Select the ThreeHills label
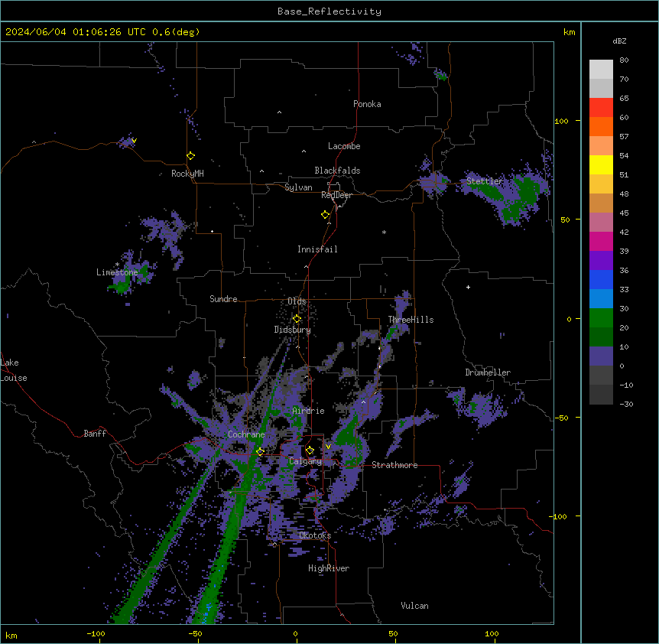659x644 pixels. point(411,320)
